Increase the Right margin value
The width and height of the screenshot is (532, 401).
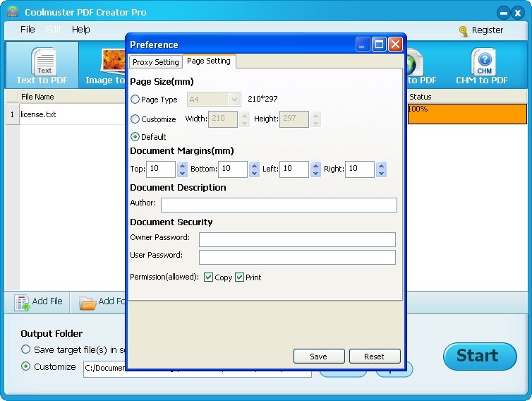point(381,166)
